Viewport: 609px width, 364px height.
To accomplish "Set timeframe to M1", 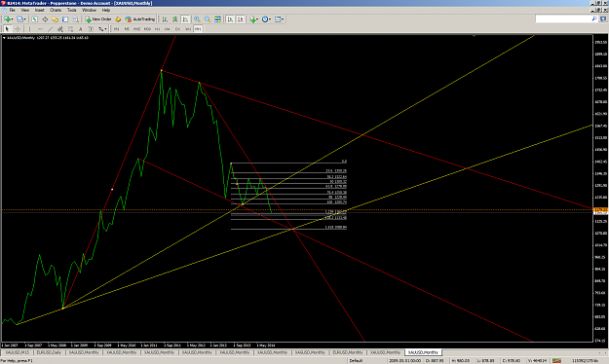I will pyautogui.click(x=117, y=29).
